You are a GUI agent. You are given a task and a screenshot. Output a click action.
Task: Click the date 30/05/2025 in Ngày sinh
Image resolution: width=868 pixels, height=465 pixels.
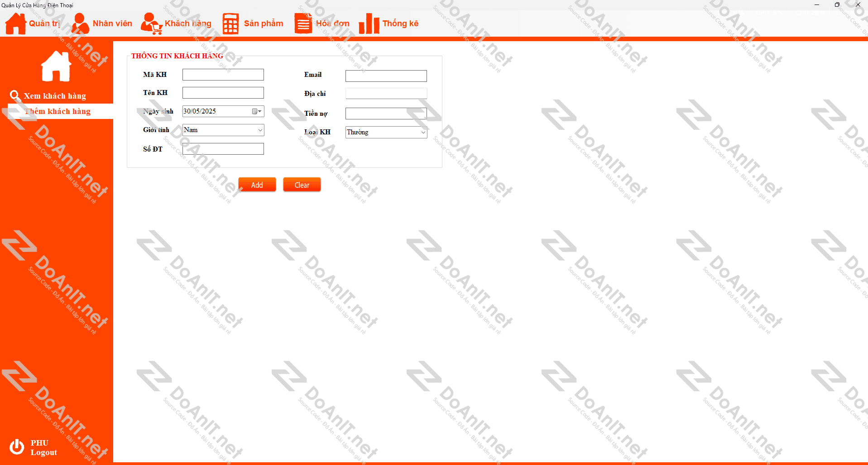(x=200, y=111)
